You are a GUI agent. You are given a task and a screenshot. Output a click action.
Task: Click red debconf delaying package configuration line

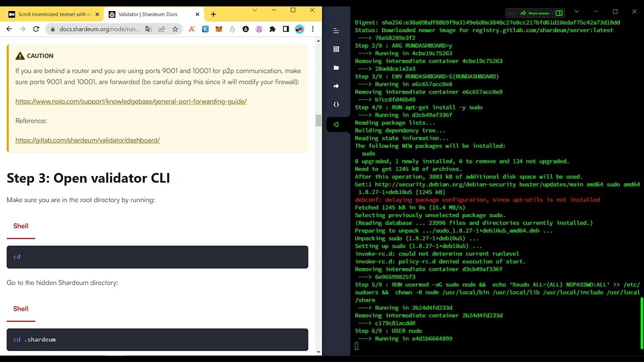477,200
